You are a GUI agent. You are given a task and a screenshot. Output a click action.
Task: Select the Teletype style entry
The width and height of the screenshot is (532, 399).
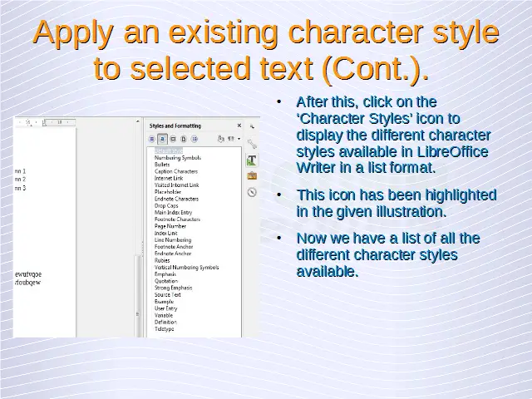click(164, 329)
